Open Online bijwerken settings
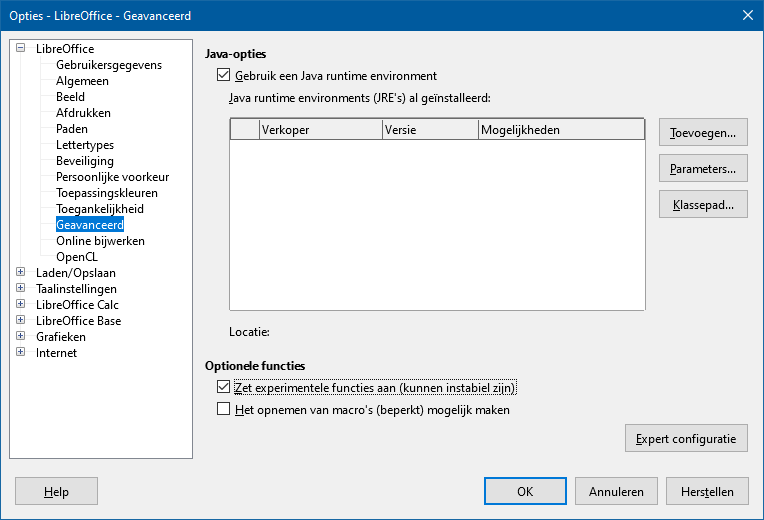The height and width of the screenshot is (520, 764). (x=100, y=241)
